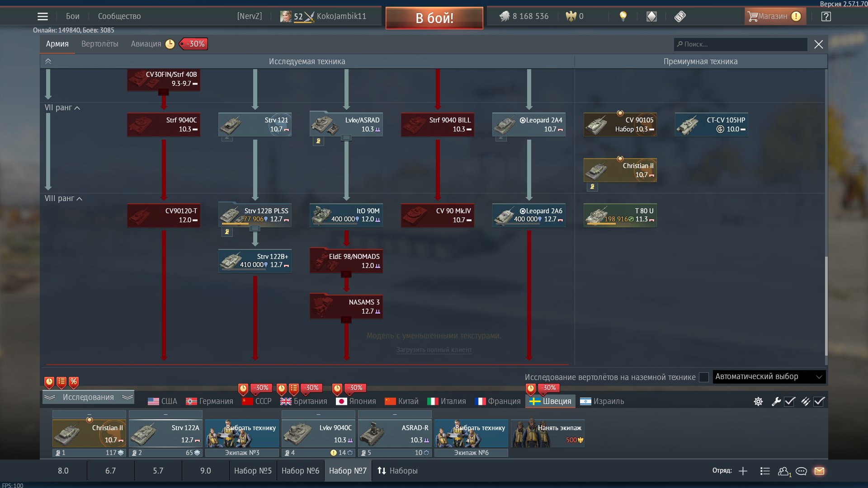Viewport: 868px width, 488px height.
Task: Select the СССР nation tab
Action: (x=256, y=401)
